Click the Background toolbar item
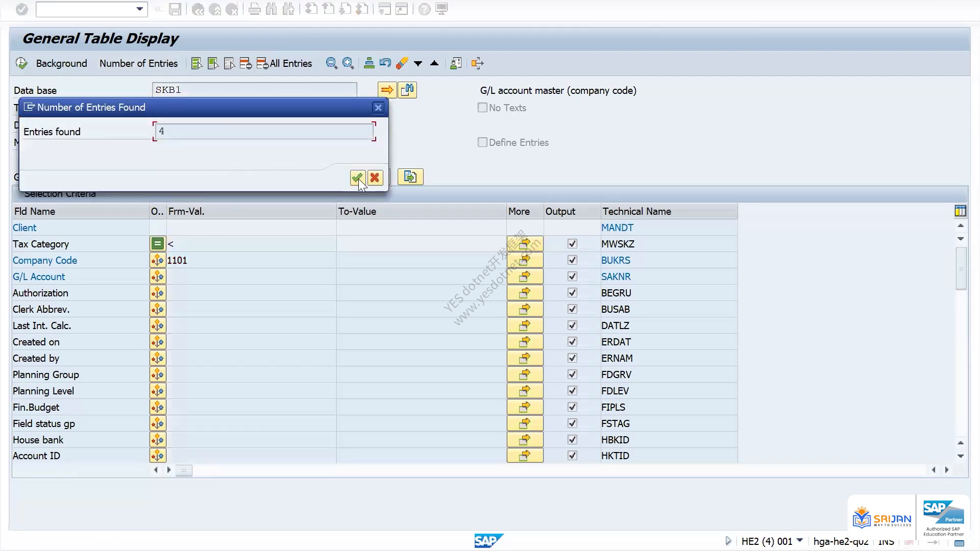980x551 pixels. [61, 63]
